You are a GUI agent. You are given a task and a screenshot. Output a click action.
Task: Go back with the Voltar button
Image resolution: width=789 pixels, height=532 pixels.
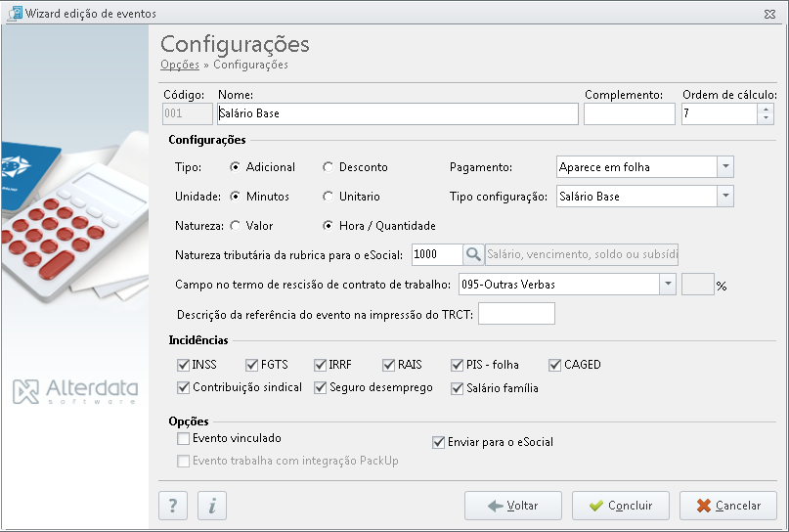512,506
